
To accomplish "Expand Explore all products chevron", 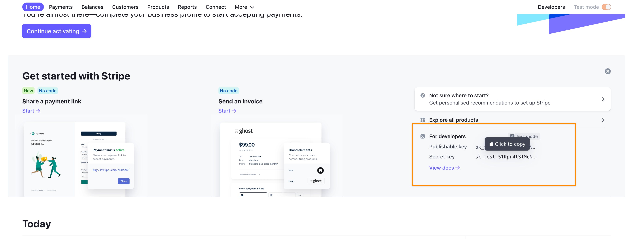I will click(603, 120).
